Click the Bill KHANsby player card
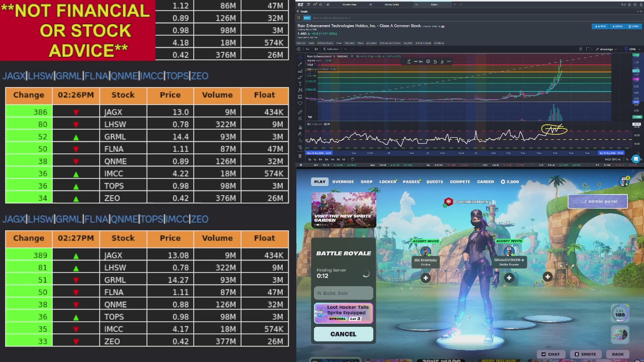 (426, 261)
